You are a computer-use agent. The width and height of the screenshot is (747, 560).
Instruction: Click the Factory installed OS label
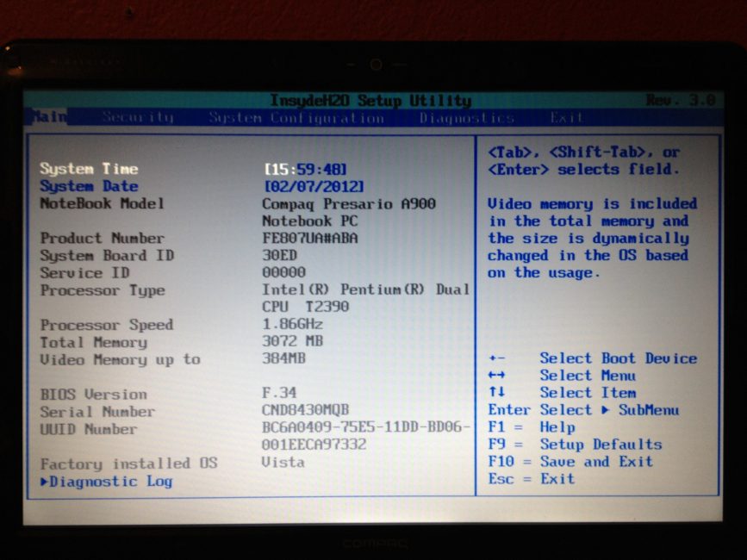[x=128, y=464]
